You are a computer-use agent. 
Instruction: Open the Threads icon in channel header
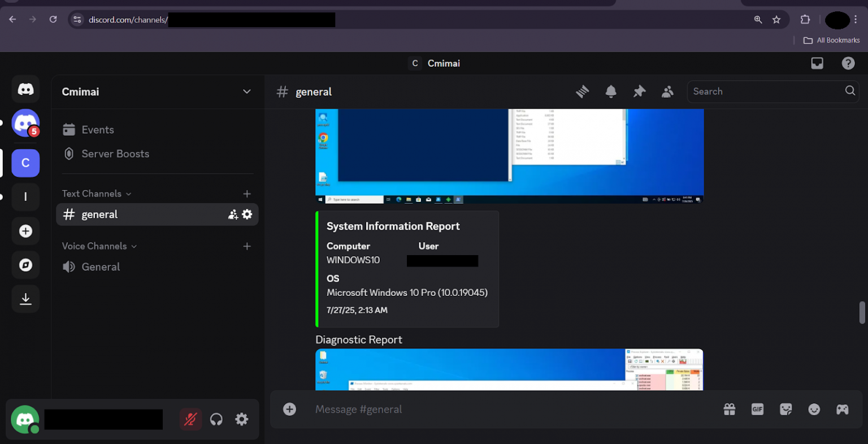(x=583, y=92)
